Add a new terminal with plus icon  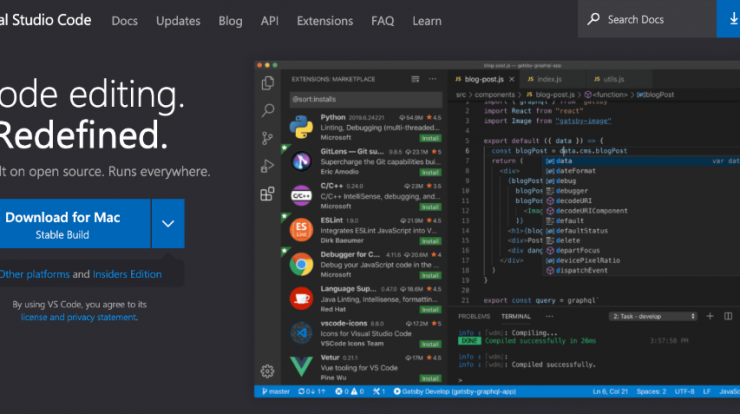[710, 316]
